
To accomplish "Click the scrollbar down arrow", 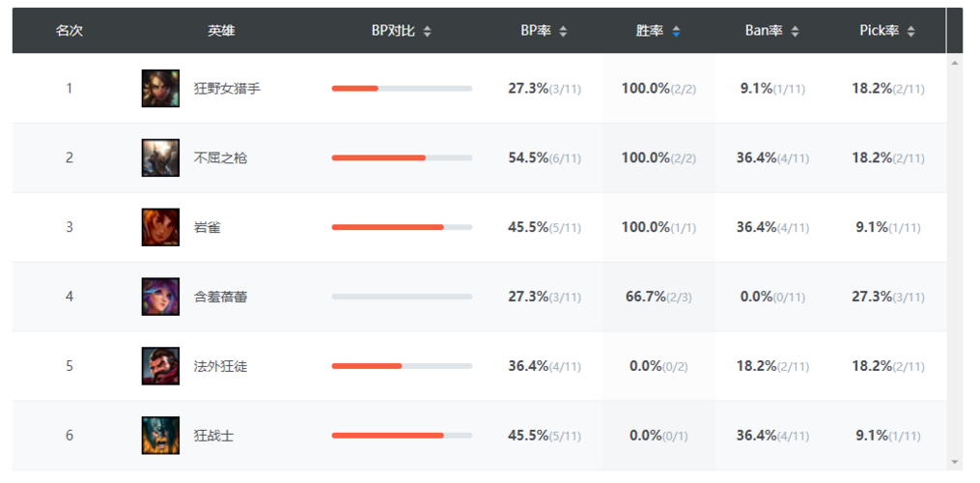I will pos(955,462).
